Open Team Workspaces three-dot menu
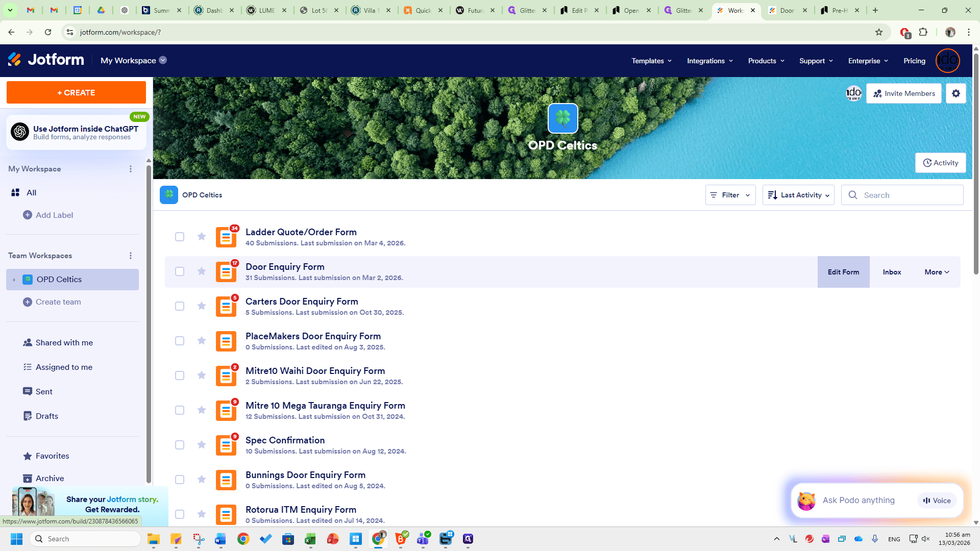Screen dimensions: 980x551 tap(131, 256)
